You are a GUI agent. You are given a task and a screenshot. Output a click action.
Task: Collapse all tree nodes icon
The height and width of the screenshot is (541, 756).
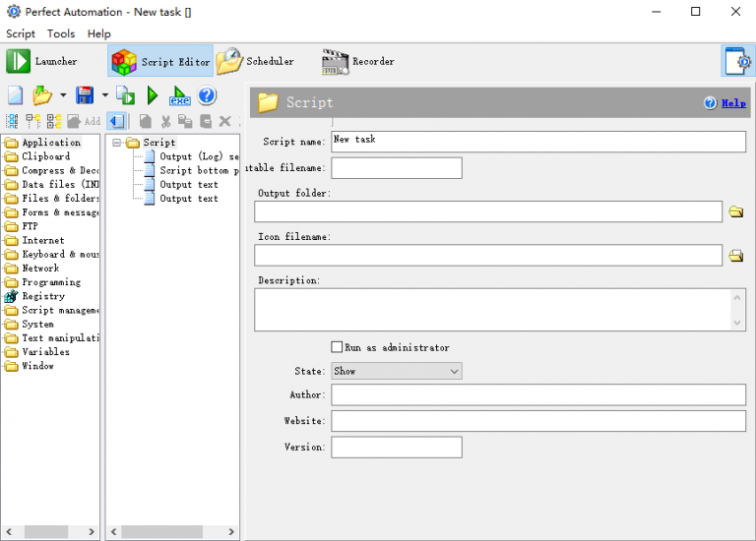(x=33, y=121)
